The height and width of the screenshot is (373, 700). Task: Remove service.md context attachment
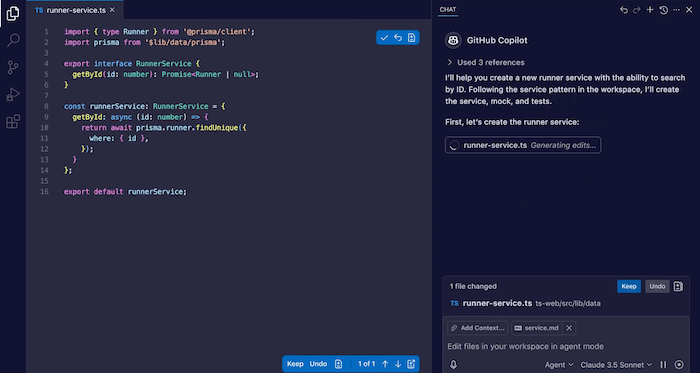click(569, 328)
